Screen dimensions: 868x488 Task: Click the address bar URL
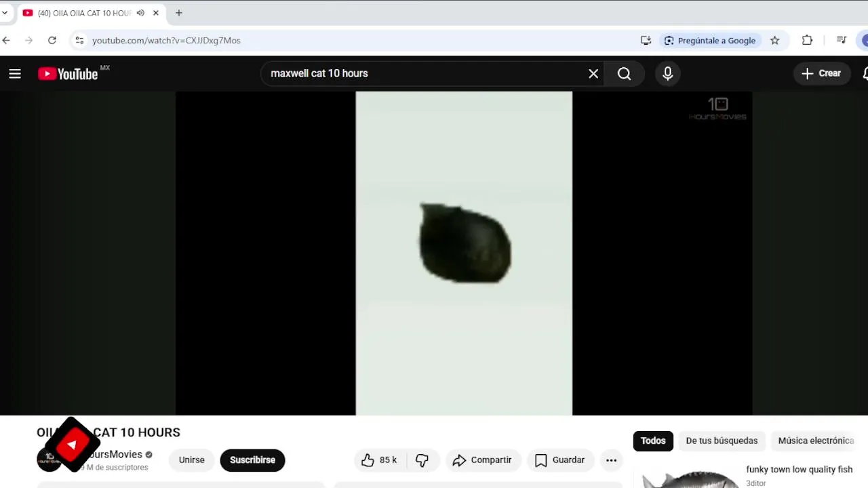[x=166, y=41]
